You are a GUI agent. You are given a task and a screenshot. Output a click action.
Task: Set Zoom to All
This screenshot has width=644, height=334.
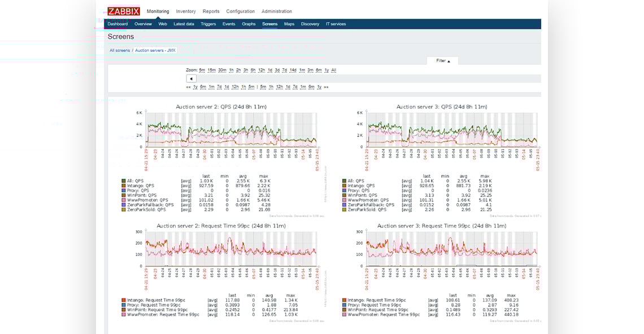coord(333,70)
